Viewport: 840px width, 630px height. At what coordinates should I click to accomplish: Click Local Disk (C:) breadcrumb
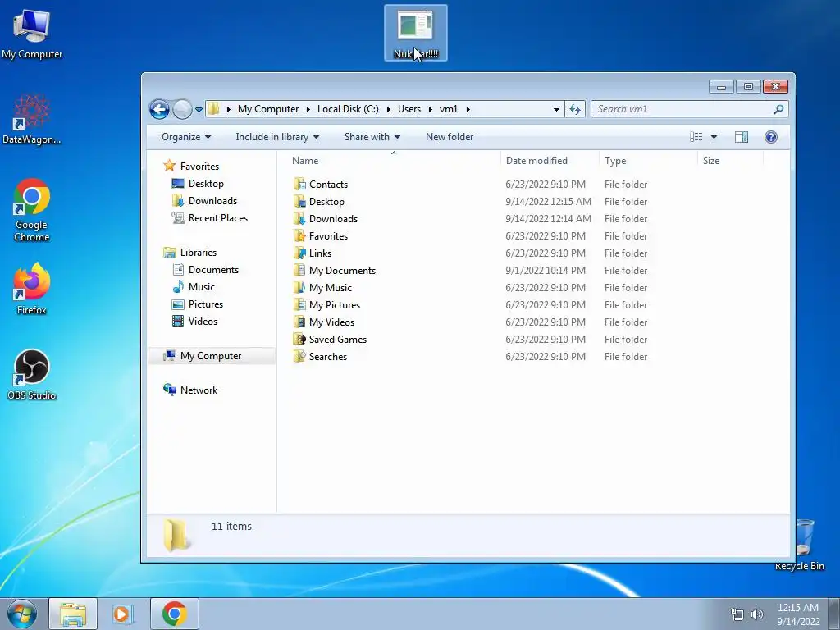pos(348,109)
